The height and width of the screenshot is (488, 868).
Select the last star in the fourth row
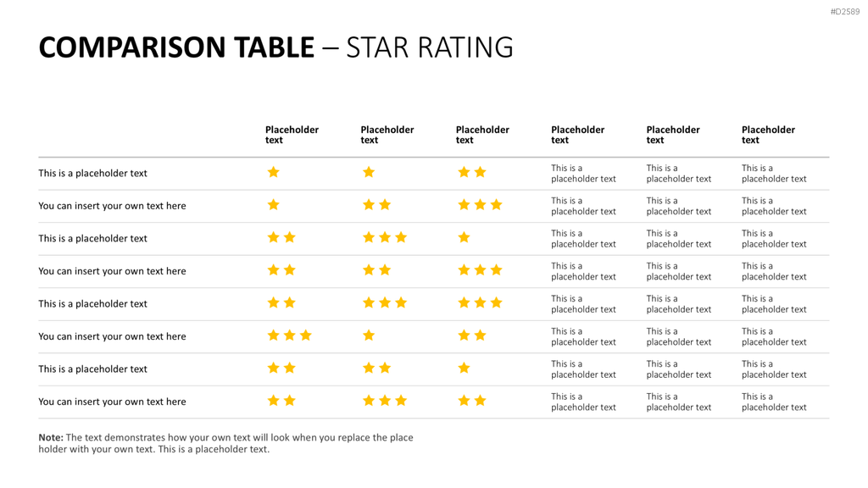[496, 270]
